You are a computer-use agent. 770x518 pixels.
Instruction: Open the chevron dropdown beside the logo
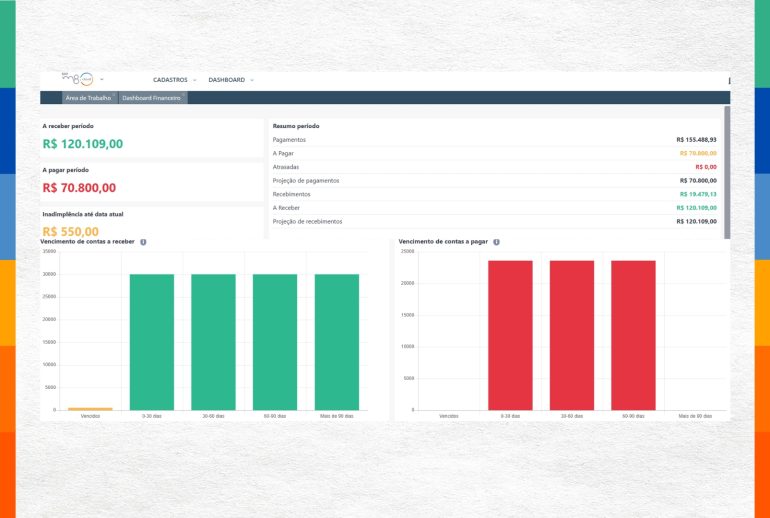(x=102, y=79)
